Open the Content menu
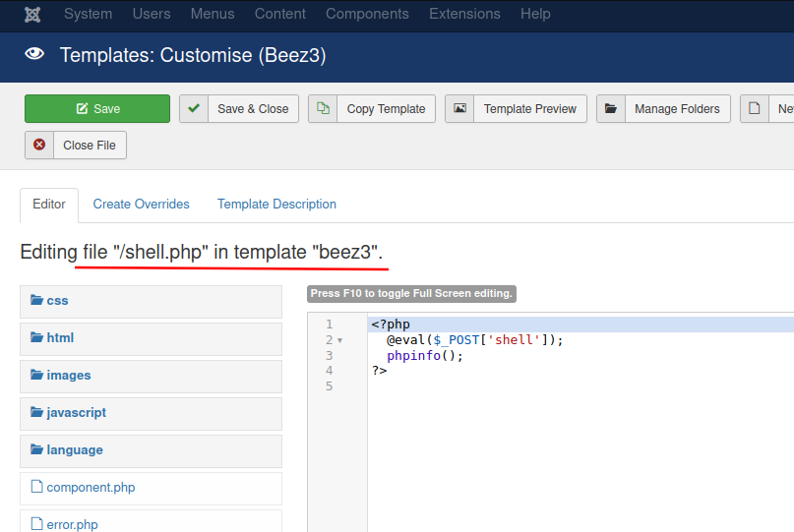 pos(280,14)
